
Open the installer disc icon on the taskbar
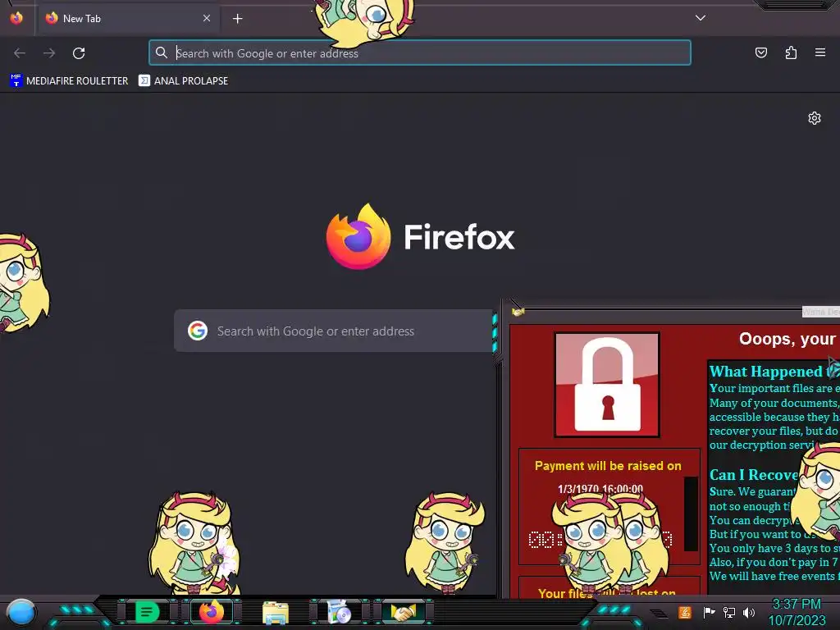point(339,612)
